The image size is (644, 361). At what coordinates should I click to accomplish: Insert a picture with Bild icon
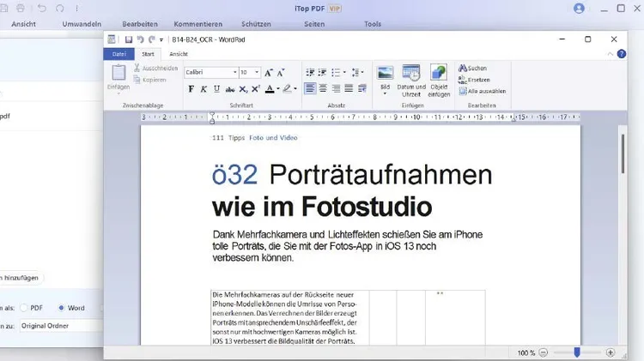pos(386,73)
